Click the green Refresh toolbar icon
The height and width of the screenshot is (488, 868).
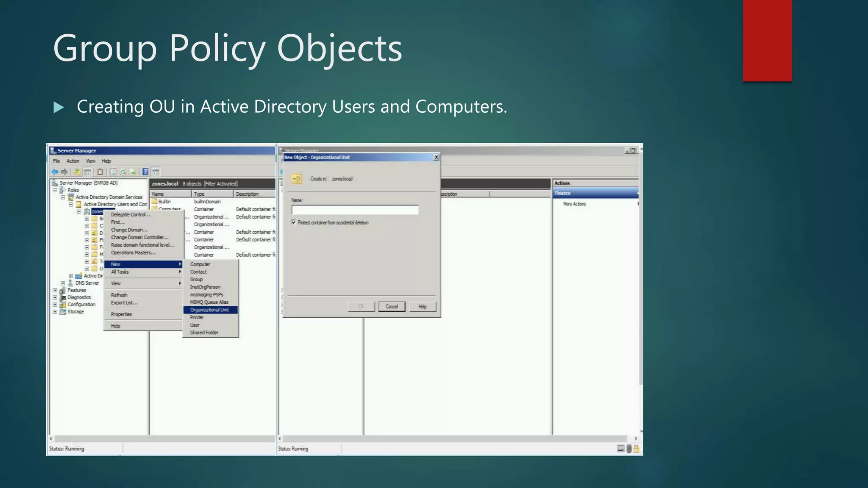tap(123, 172)
